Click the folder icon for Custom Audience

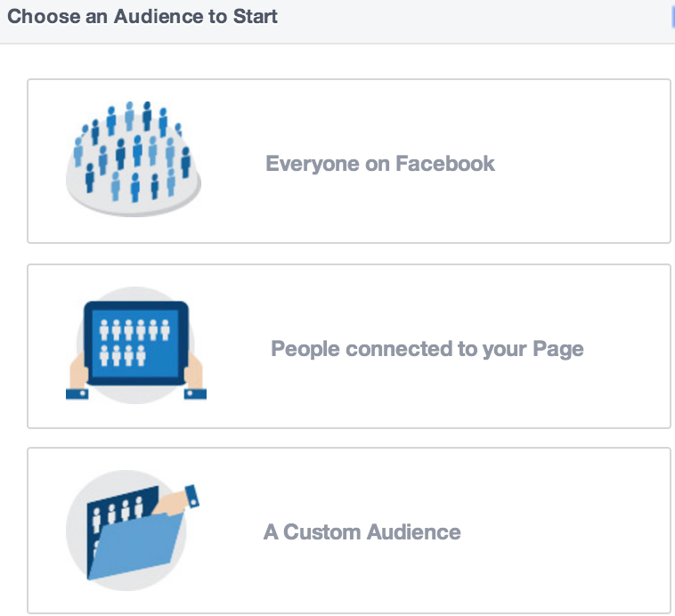click(x=132, y=531)
